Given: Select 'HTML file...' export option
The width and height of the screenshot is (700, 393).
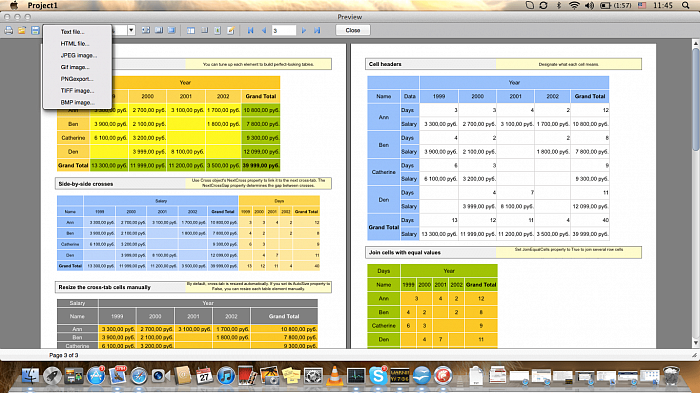Looking at the screenshot, I should [x=75, y=43].
